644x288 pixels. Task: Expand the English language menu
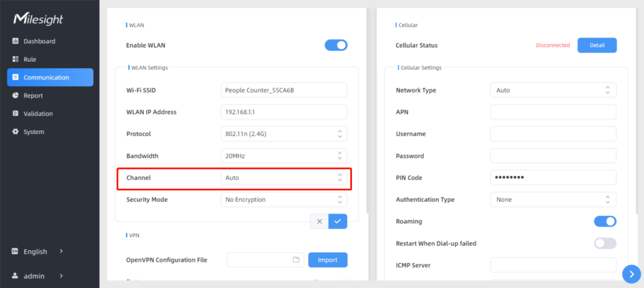[x=37, y=252]
